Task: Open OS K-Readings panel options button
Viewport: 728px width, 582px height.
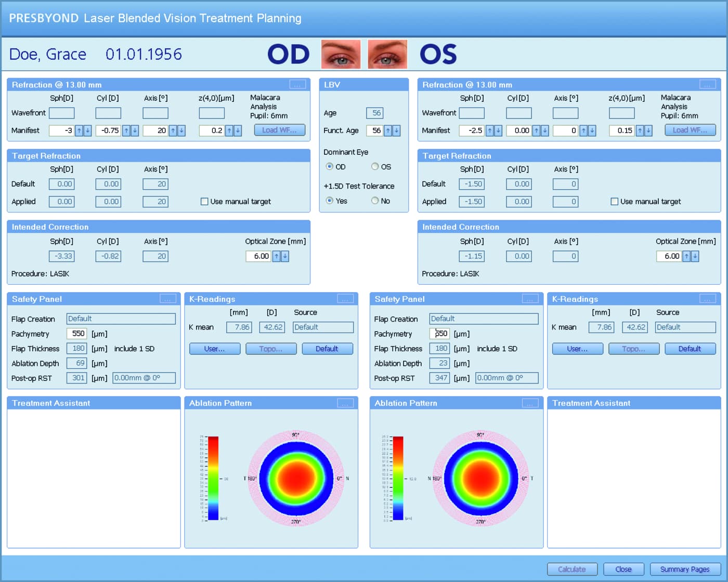Action: [708, 299]
